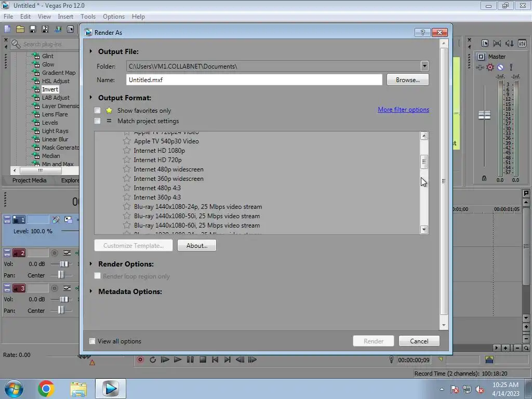The height and width of the screenshot is (399, 532).
Task: Click the Pause transport button
Action: click(x=190, y=360)
